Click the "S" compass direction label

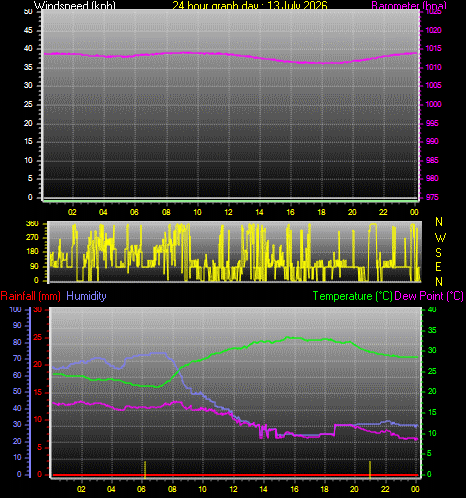click(x=439, y=253)
